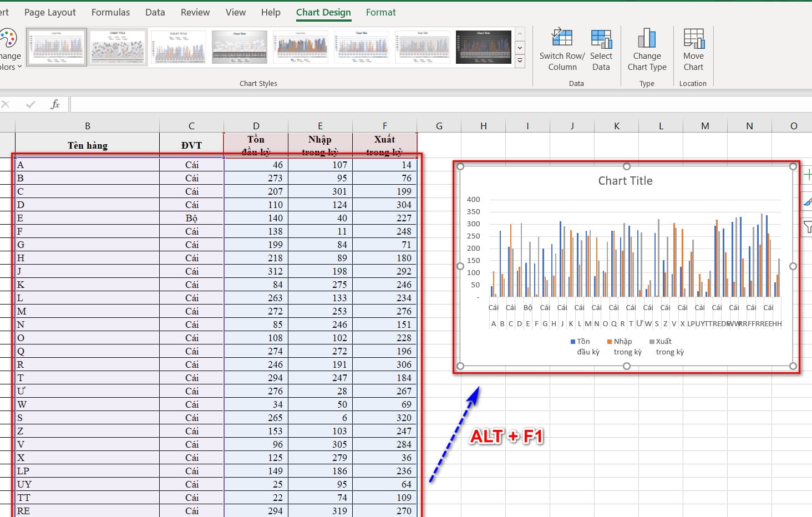Open the Format tab
This screenshot has width=812, height=517.
381,12
